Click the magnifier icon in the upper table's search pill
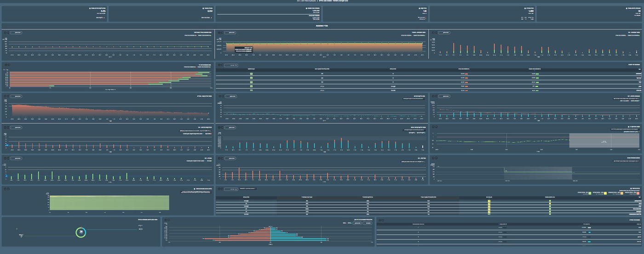 [236, 65]
